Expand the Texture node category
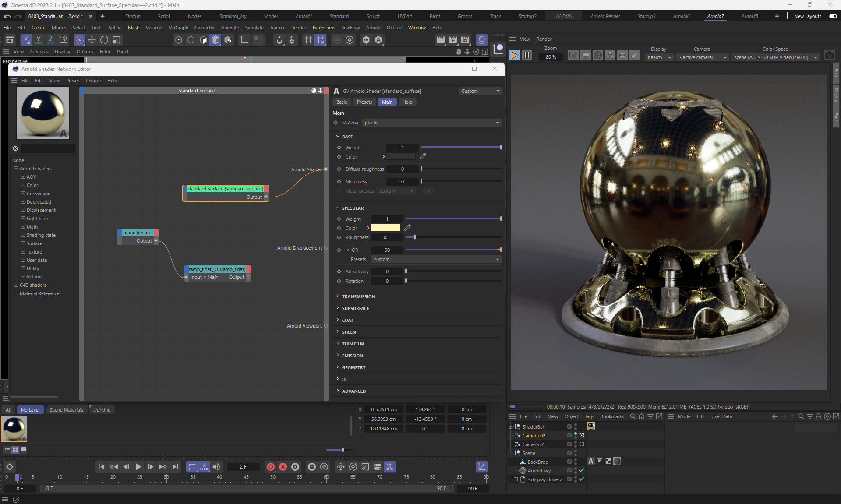 [x=23, y=252]
